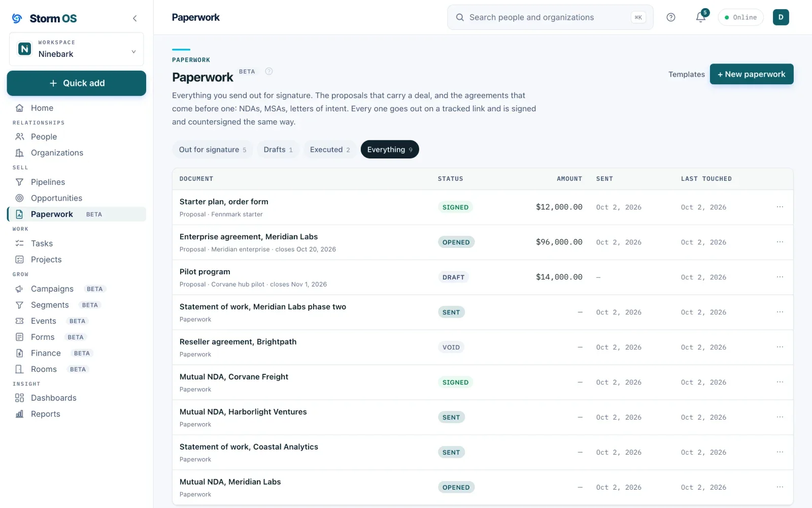The image size is (812, 508).
Task: Click the $96,000.00 amount cell
Action: (x=559, y=242)
